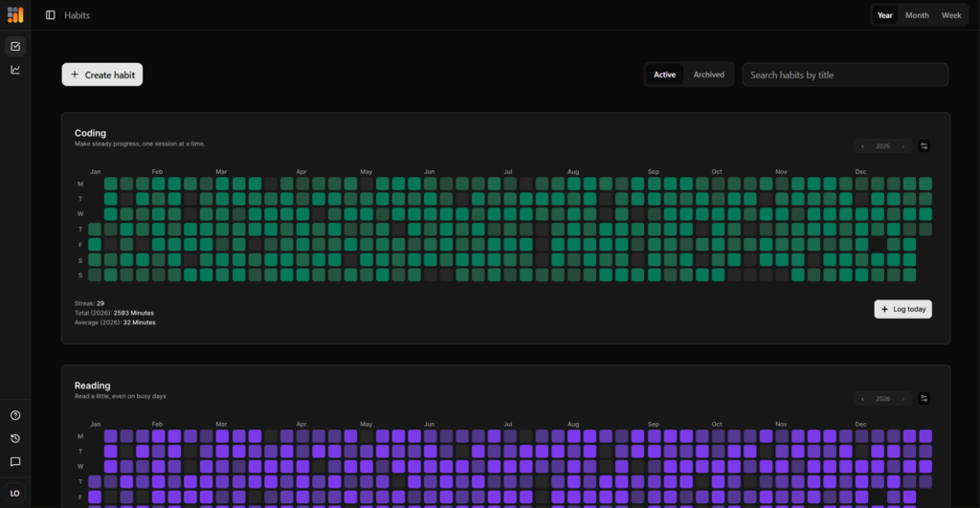This screenshot has height=508, width=980.
Task: Show Archived habits
Action: (709, 75)
